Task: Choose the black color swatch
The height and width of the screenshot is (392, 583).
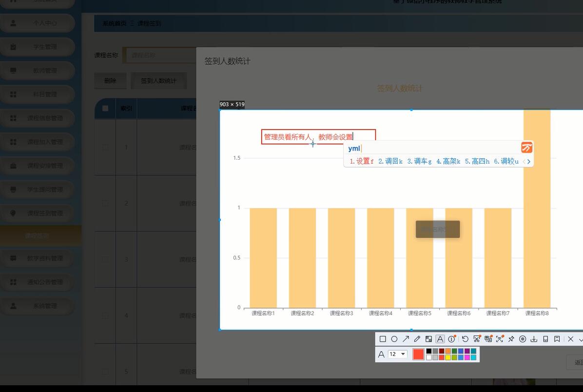Action: (x=428, y=351)
